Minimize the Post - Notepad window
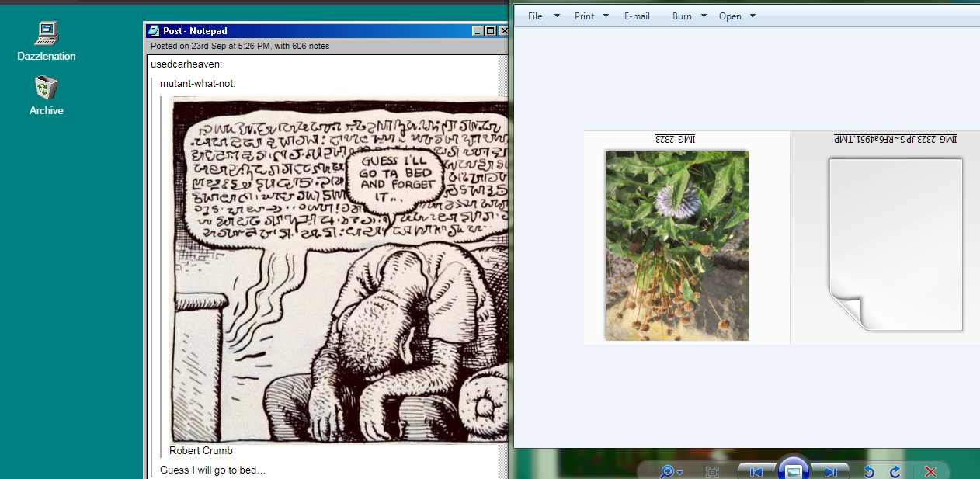Screen dimensions: 980x479 pos(478,31)
